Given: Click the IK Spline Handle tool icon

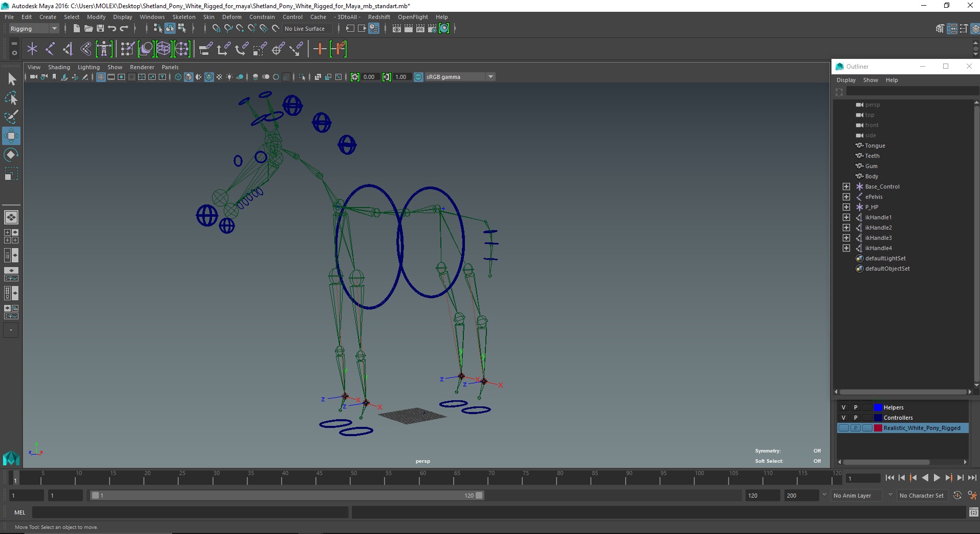Looking at the screenshot, I should [x=86, y=49].
